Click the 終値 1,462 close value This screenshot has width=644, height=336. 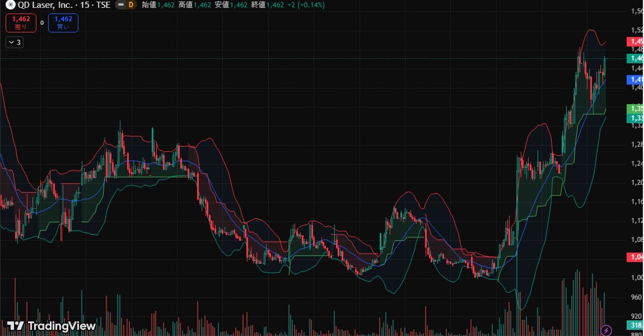coord(268,5)
